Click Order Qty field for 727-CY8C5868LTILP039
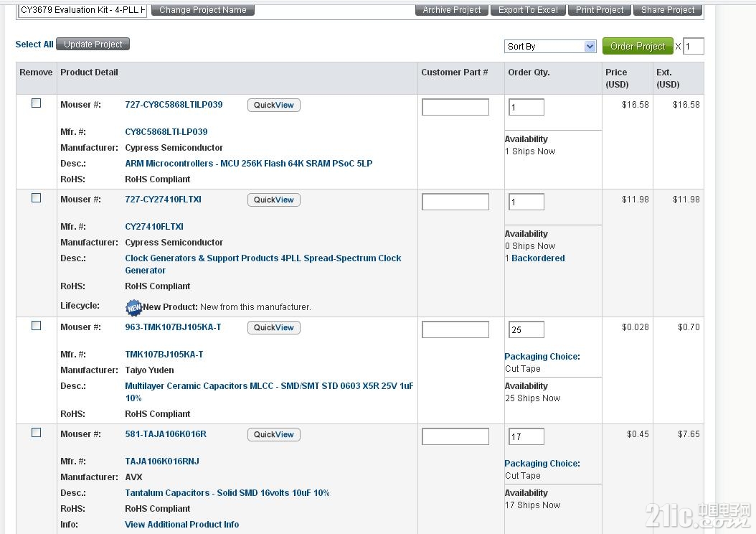Viewport: 756px width, 534px height. tap(526, 107)
